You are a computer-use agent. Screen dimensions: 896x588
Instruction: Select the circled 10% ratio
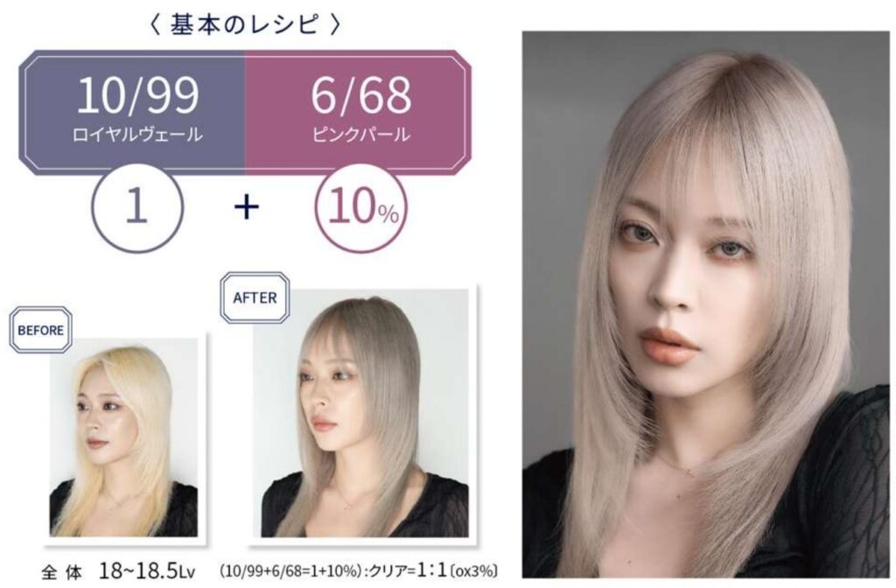coord(361,206)
